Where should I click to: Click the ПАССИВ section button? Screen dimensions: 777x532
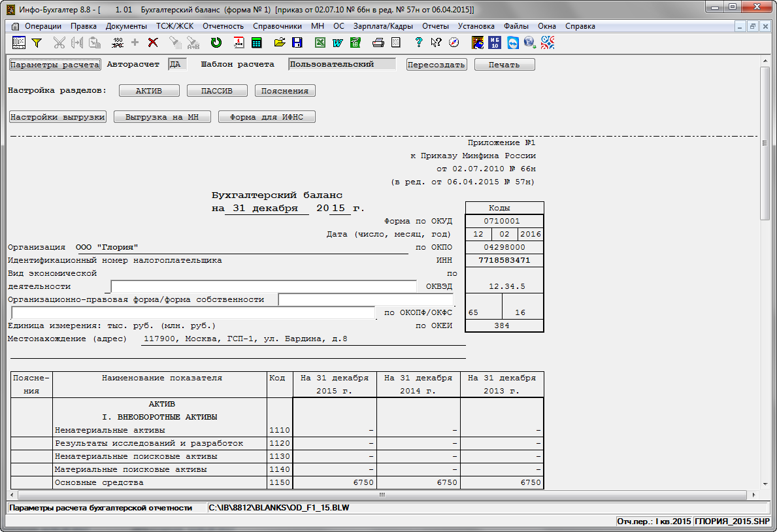point(217,91)
